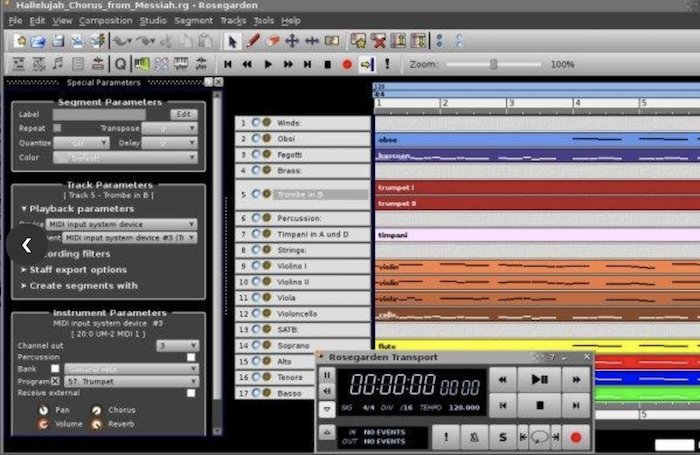
Task: Open the Segment menu
Action: [193, 20]
